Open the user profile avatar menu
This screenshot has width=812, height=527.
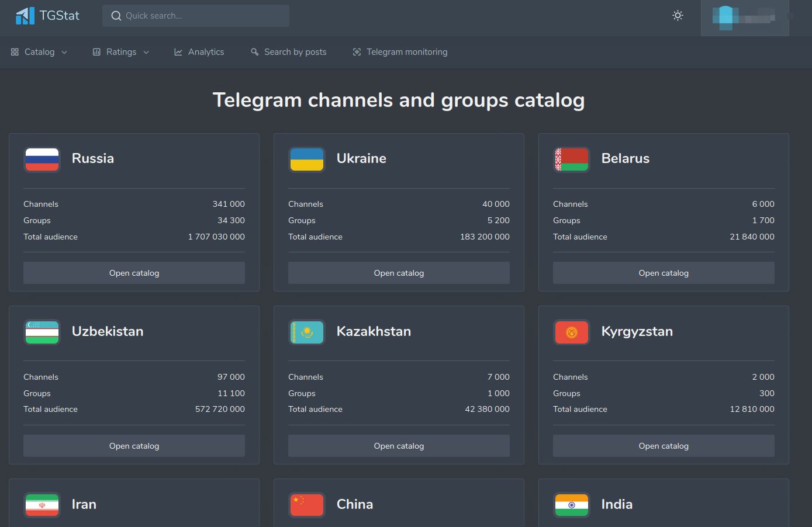pyautogui.click(x=745, y=18)
